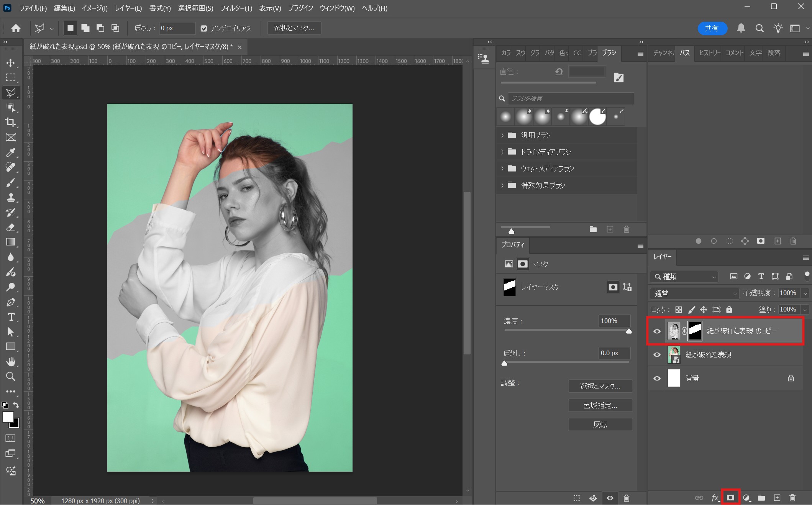Switch to the ヒストリー tab

tap(709, 53)
